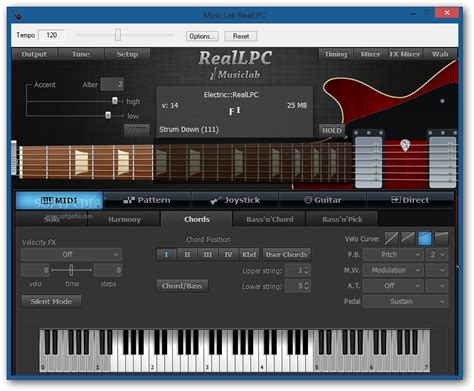
Task: Open the FX Mixer panel
Action: [x=405, y=54]
